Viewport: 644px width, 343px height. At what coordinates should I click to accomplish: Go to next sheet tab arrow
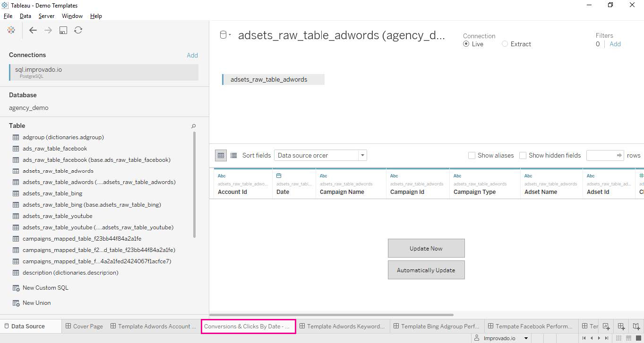(599, 338)
